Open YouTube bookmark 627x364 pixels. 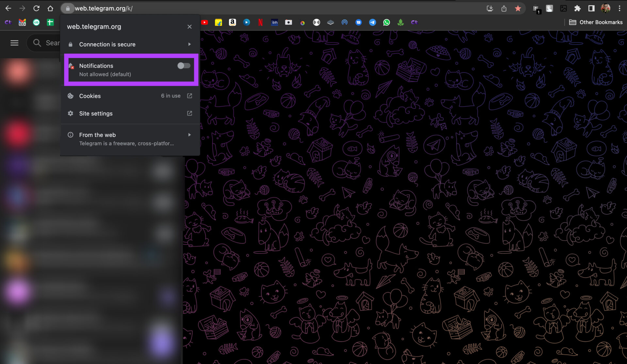pyautogui.click(x=205, y=23)
